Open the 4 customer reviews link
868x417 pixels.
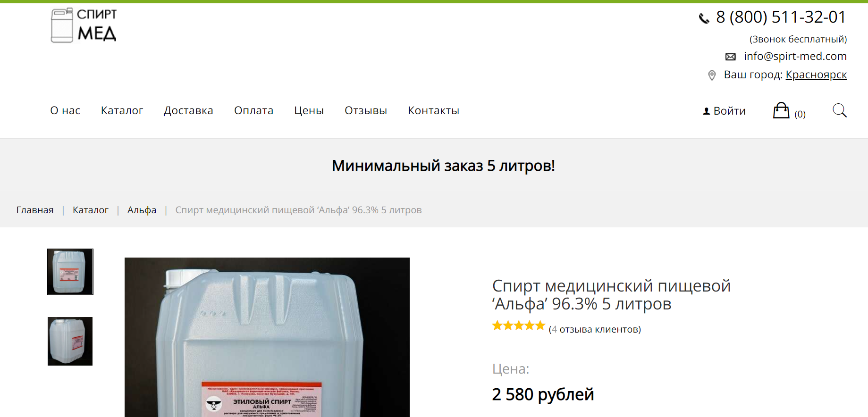[595, 329]
